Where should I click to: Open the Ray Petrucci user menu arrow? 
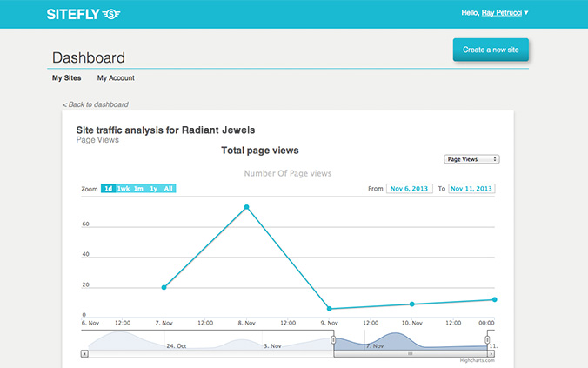pyautogui.click(x=526, y=13)
